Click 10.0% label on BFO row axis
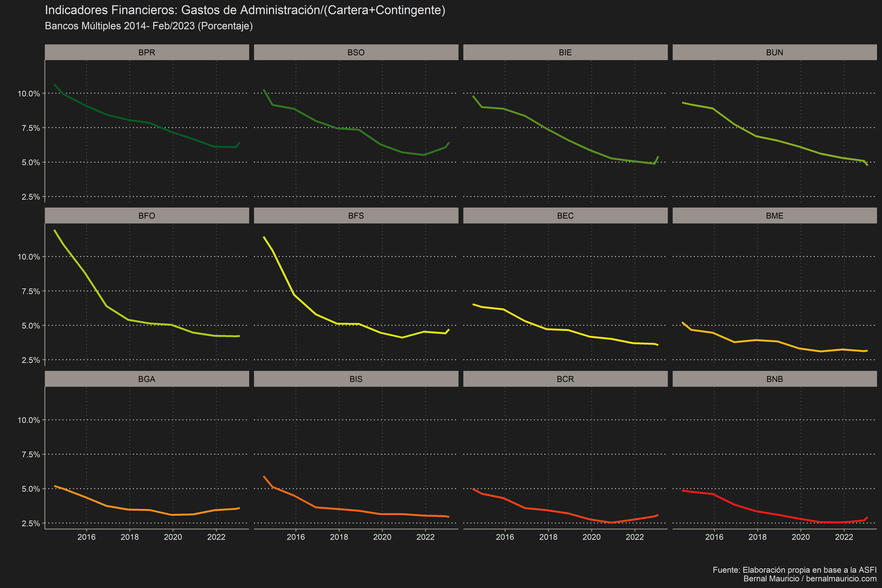The height and width of the screenshot is (588, 882). (29, 257)
